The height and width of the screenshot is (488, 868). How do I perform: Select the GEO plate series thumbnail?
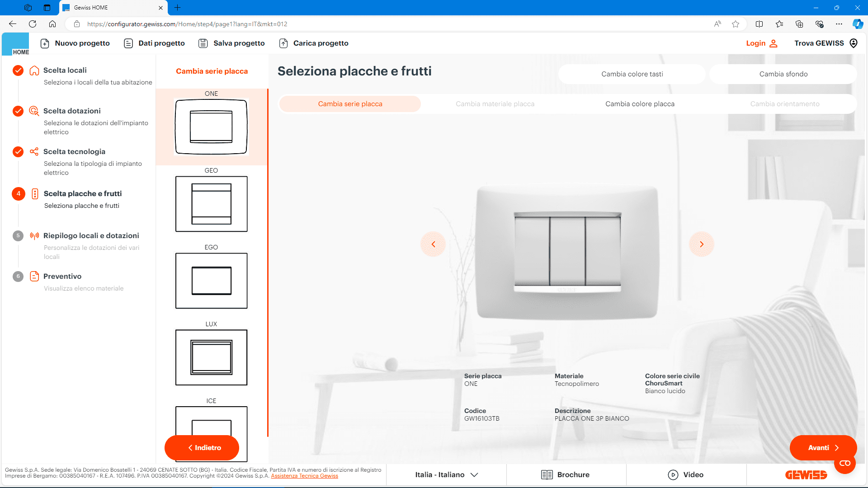[x=212, y=204]
